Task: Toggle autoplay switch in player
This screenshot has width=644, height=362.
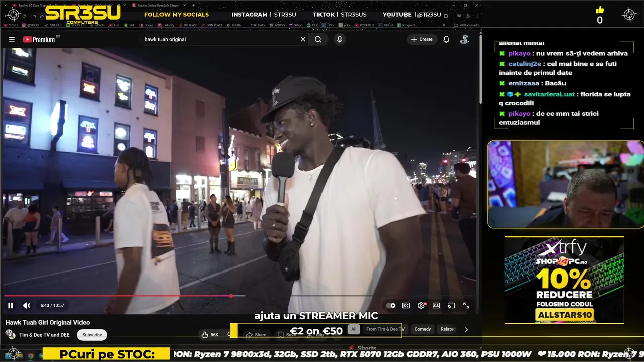Action: click(391, 305)
